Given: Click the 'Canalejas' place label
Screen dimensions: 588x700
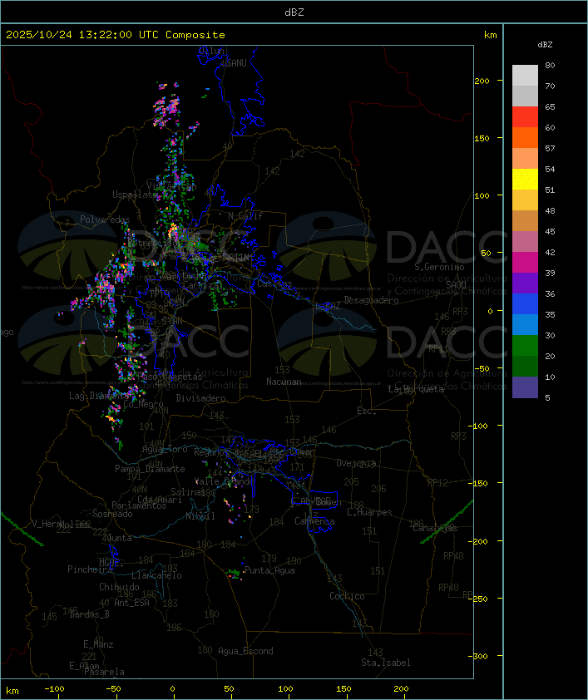Looking at the screenshot, I should point(435,529).
